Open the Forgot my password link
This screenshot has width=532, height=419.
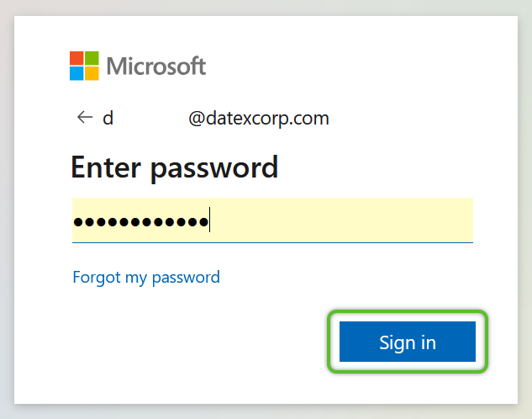pyautogui.click(x=146, y=278)
